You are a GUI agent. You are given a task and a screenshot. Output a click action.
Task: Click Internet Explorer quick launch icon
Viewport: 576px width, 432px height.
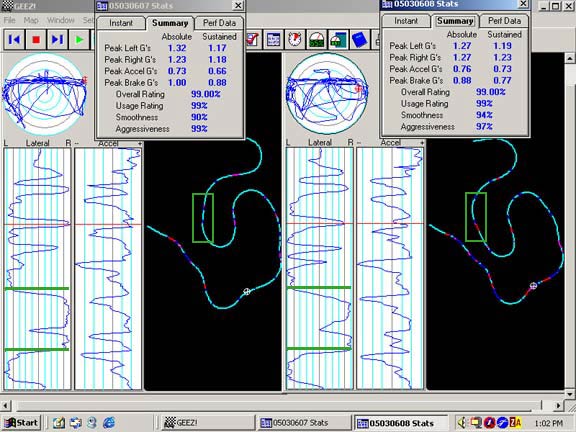tap(109, 422)
